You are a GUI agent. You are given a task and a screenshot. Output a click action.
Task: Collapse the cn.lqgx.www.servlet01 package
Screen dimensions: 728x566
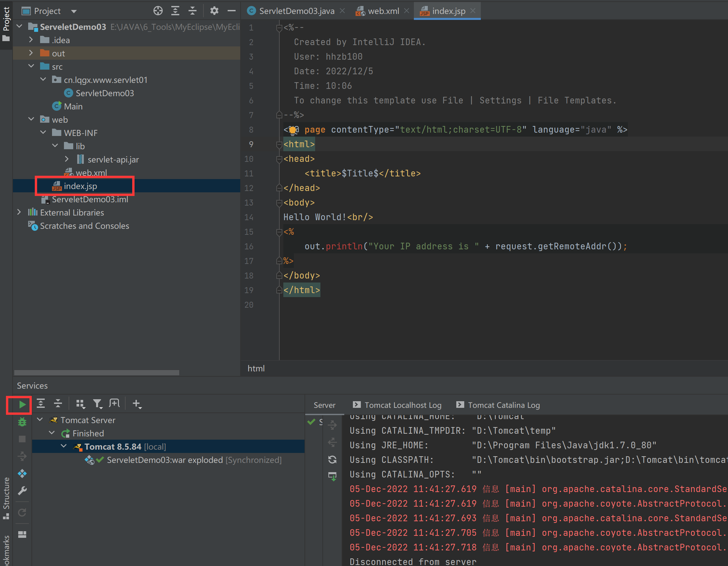click(x=43, y=79)
